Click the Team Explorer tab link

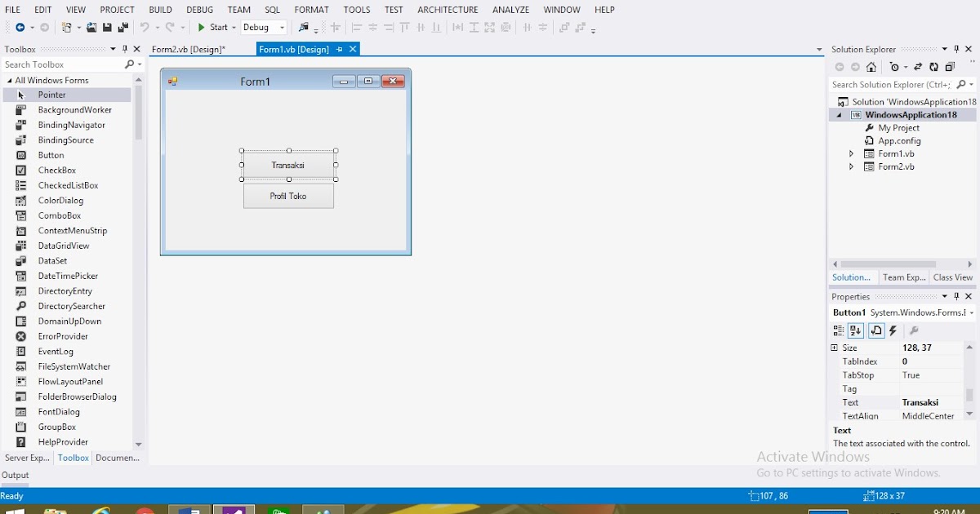[x=903, y=277]
